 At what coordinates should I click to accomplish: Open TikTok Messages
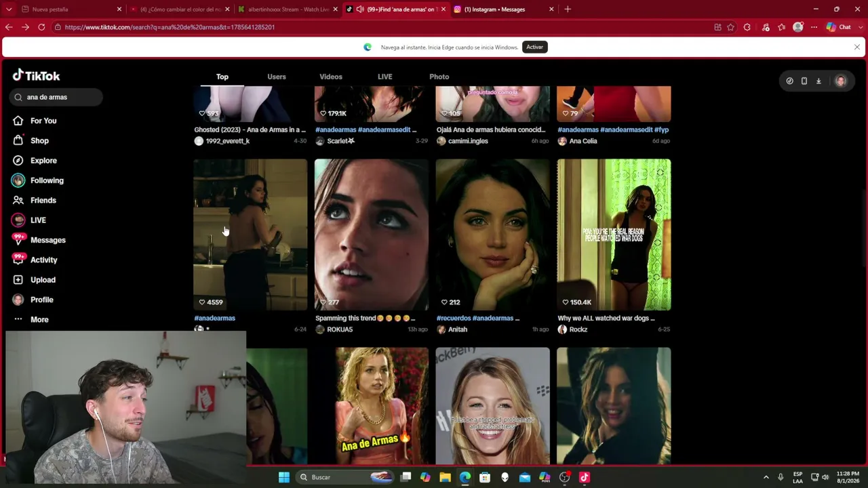point(38,240)
